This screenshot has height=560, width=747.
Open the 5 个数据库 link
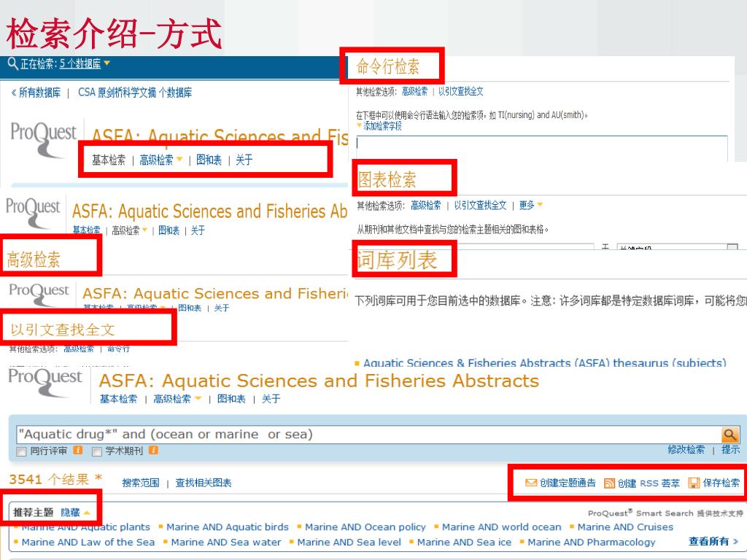[x=80, y=64]
